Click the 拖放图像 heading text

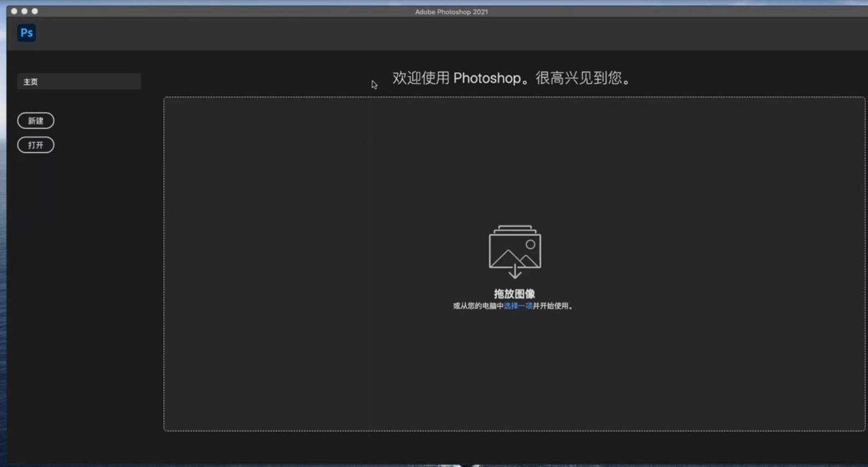[x=514, y=294]
